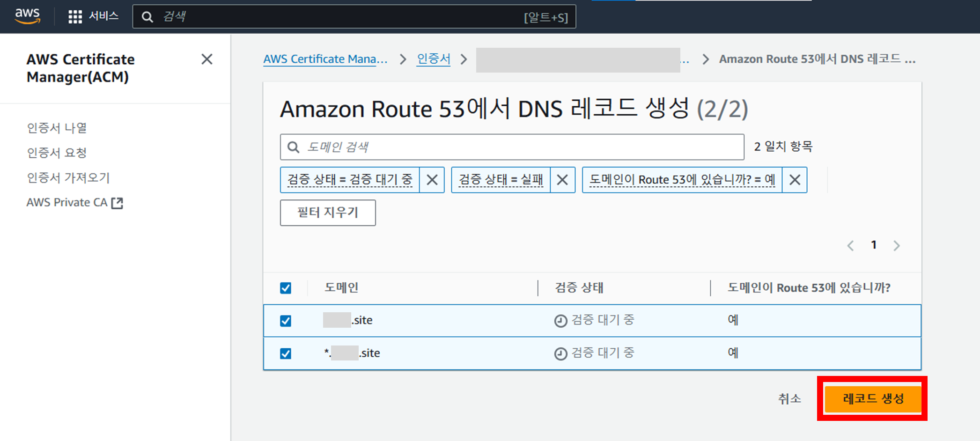Go to next page arrow

tap(896, 245)
